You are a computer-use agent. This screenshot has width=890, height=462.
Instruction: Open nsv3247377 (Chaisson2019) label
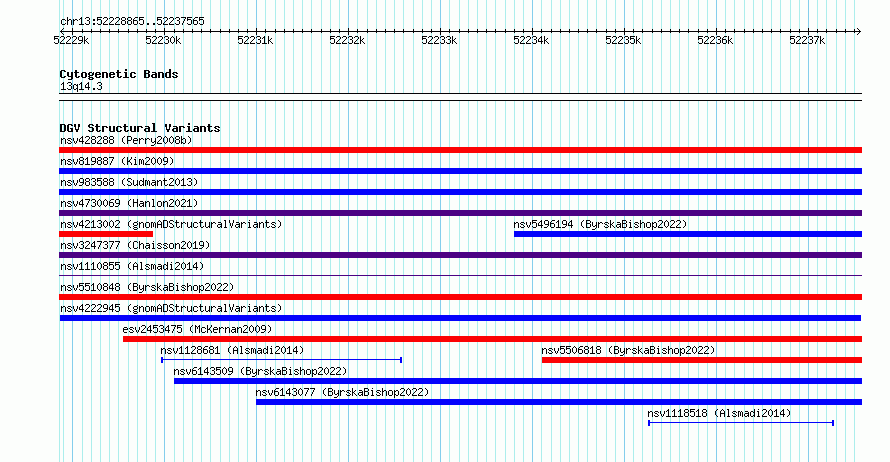(x=135, y=245)
